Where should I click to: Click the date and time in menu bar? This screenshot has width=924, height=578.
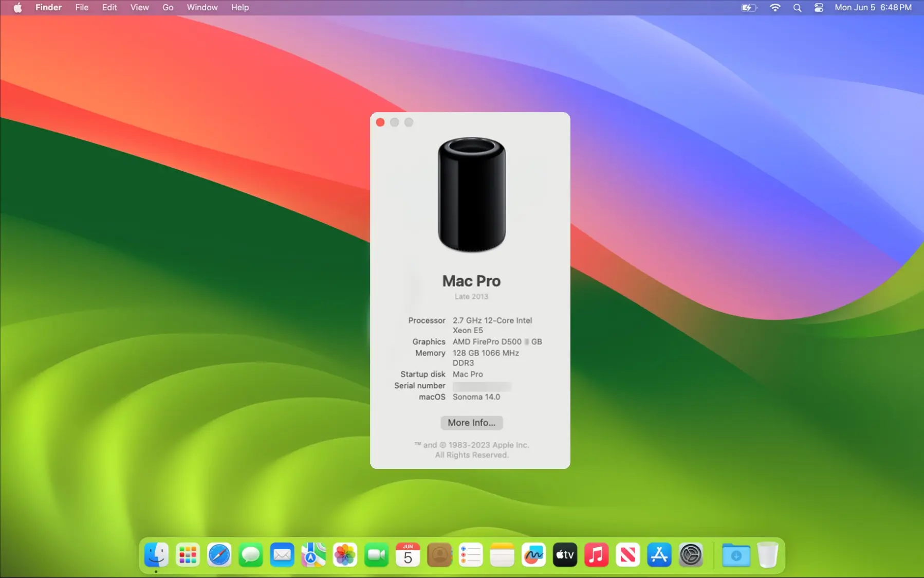[x=873, y=8]
